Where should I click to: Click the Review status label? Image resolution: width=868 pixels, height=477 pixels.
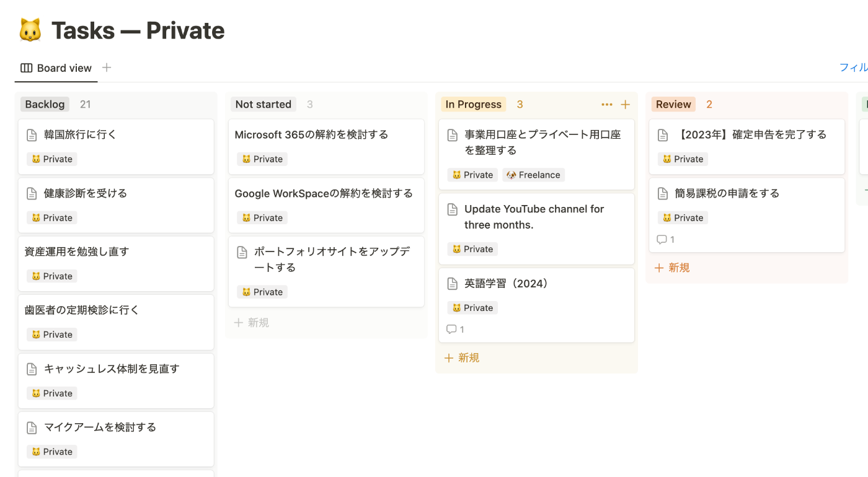tap(673, 105)
